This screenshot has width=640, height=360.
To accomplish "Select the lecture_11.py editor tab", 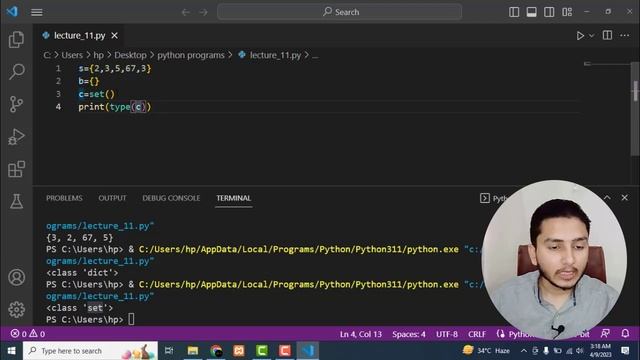I will (79, 36).
